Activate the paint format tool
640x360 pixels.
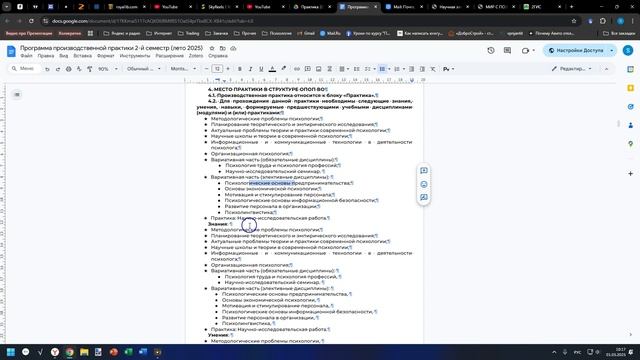[x=90, y=69]
